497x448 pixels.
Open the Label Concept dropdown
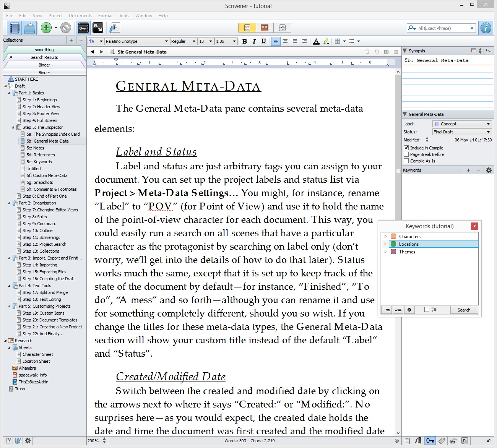(462, 124)
